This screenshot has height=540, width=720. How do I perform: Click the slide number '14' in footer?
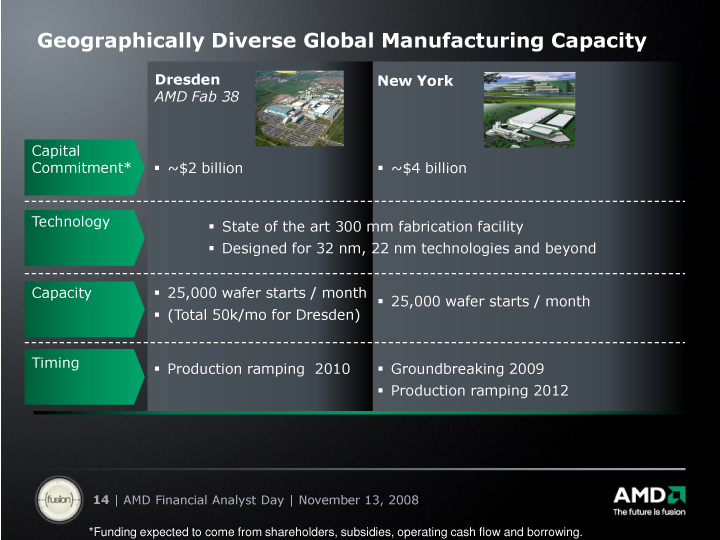point(101,500)
